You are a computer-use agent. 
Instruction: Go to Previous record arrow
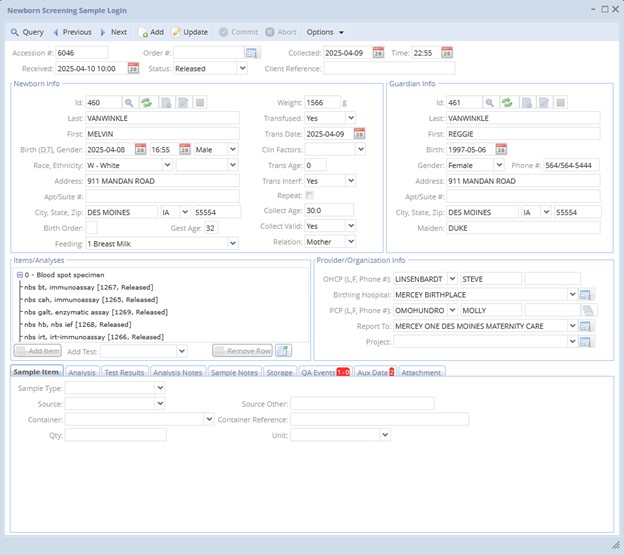(x=56, y=32)
